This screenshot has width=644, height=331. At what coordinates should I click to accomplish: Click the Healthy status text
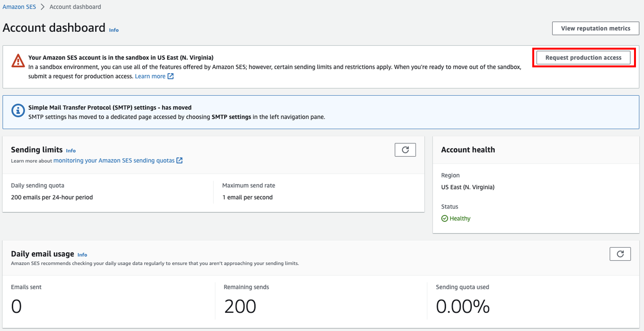(x=460, y=219)
